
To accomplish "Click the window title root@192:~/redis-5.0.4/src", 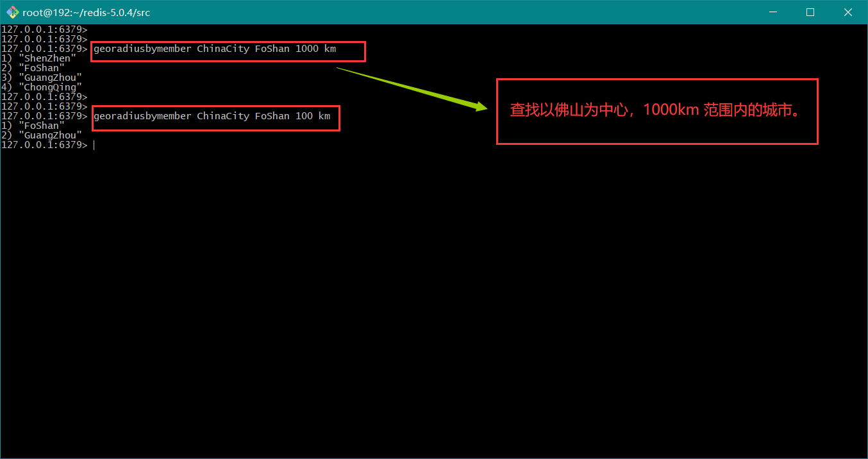I will pyautogui.click(x=87, y=12).
